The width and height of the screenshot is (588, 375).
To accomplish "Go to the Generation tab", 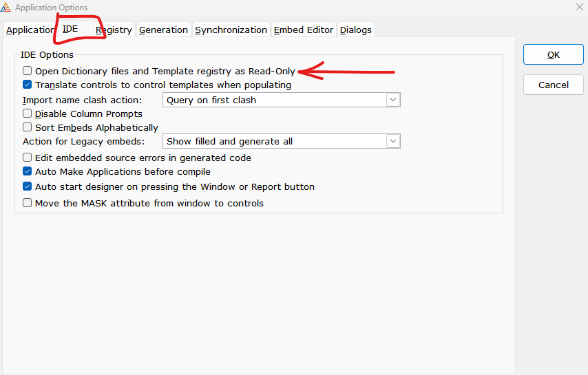I will coord(163,30).
